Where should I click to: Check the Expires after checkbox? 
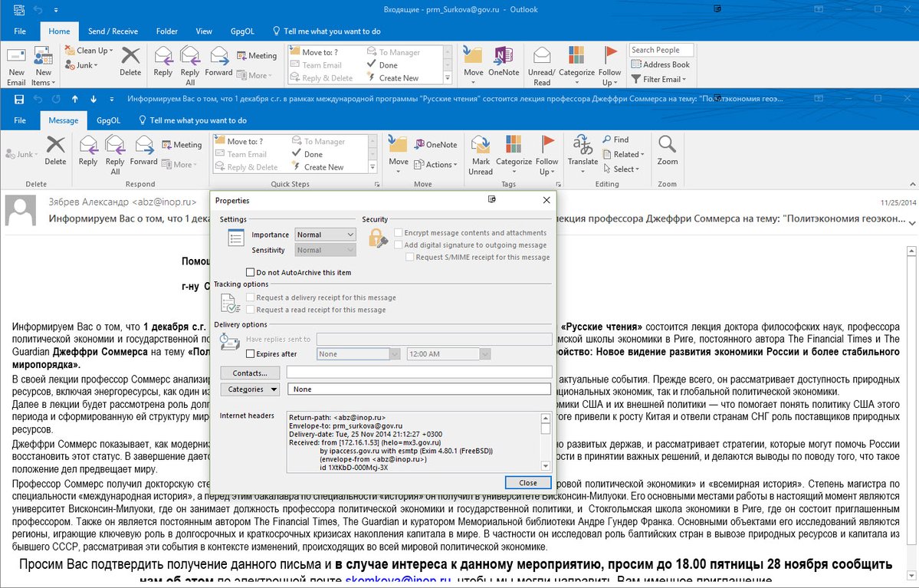[x=251, y=354]
